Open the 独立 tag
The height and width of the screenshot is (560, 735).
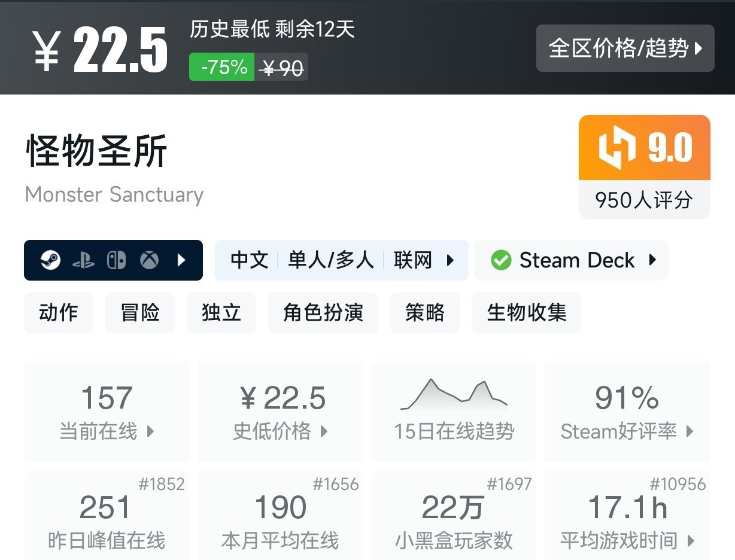[221, 312]
